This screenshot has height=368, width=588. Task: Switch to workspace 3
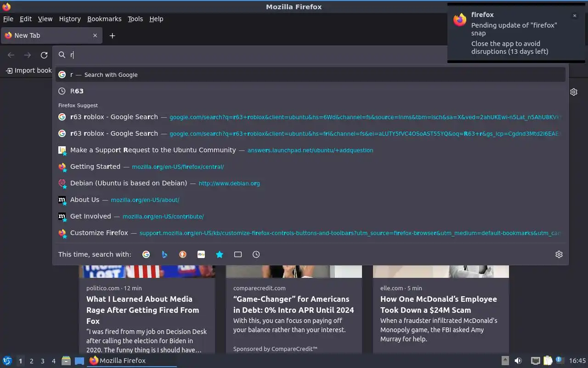(x=42, y=361)
